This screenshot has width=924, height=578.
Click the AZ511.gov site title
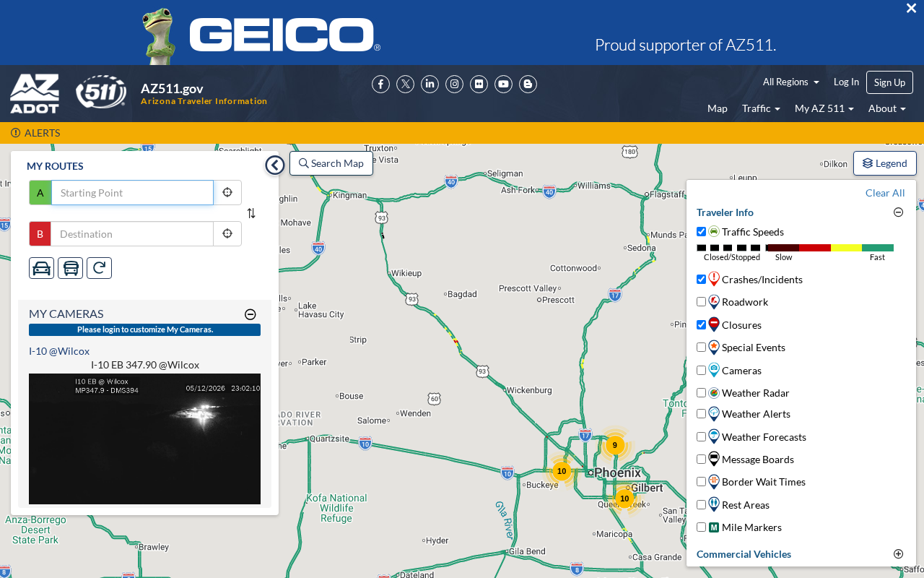tap(172, 89)
